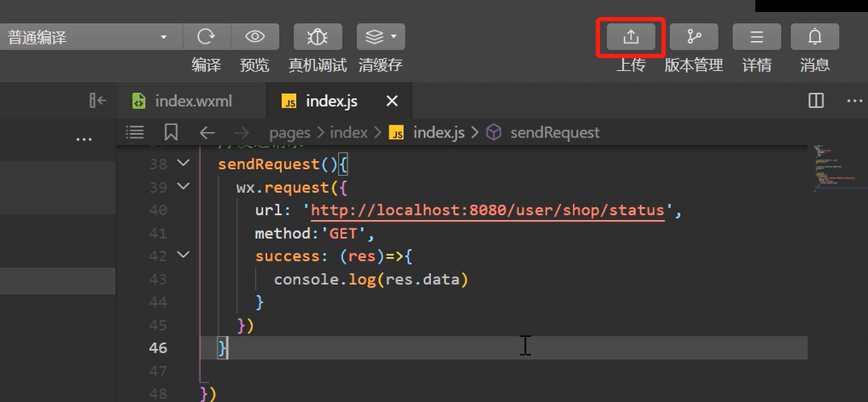
Task: Click the code minimap on the right
Action: [830, 166]
